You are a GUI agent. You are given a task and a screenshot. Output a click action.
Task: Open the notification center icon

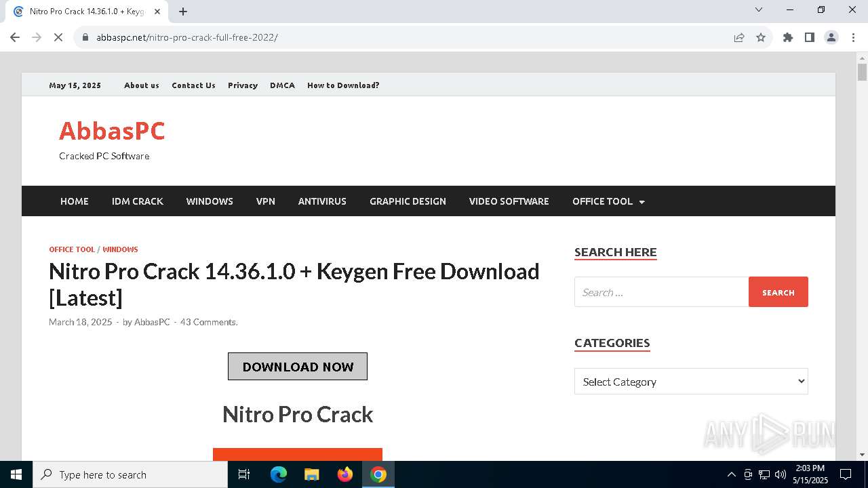pos(846,474)
